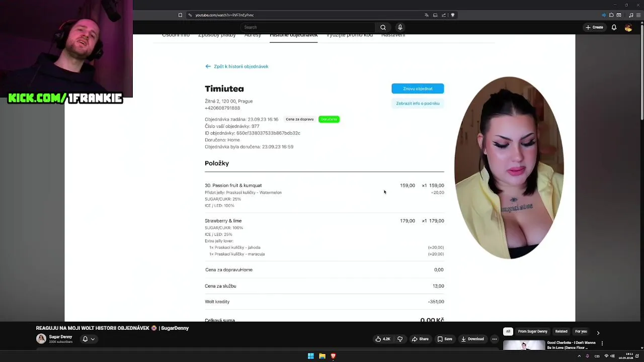The height and width of the screenshot is (362, 644).
Task: Click the 'Cena za službu' row label
Action: (220, 286)
